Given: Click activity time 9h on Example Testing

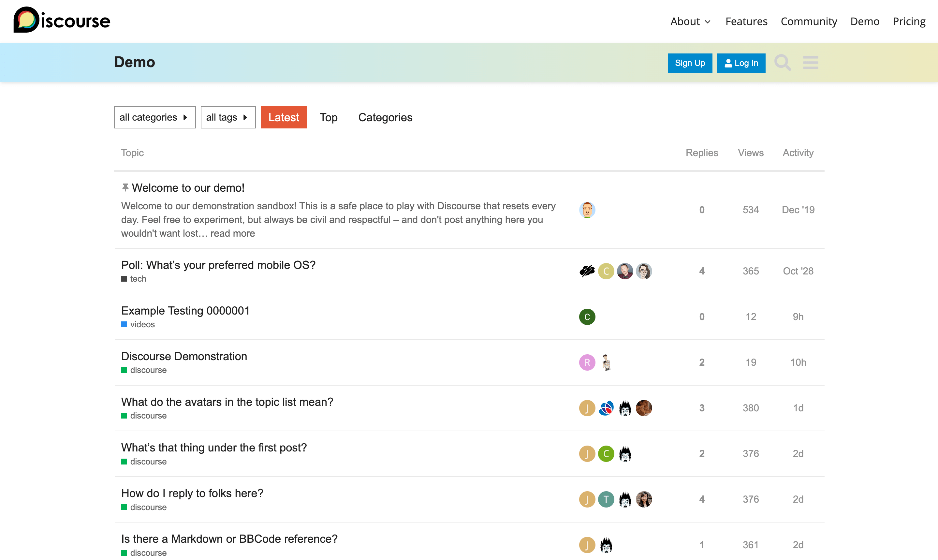Looking at the screenshot, I should point(798,317).
